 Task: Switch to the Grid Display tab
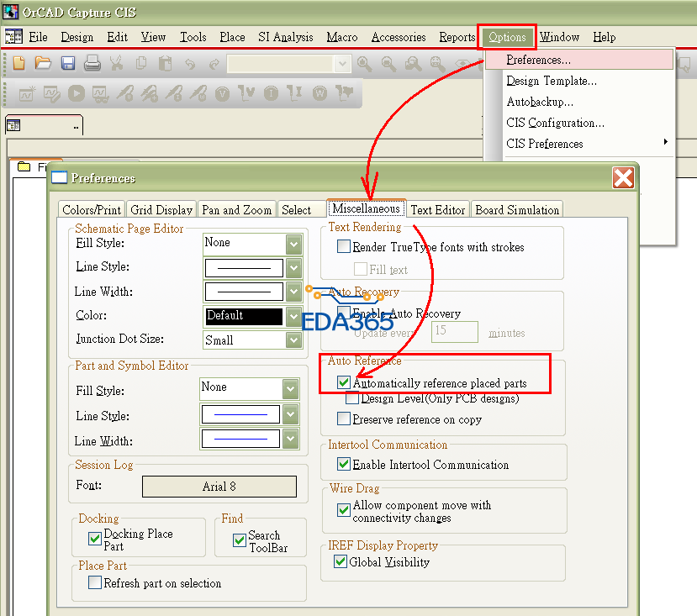[161, 210]
